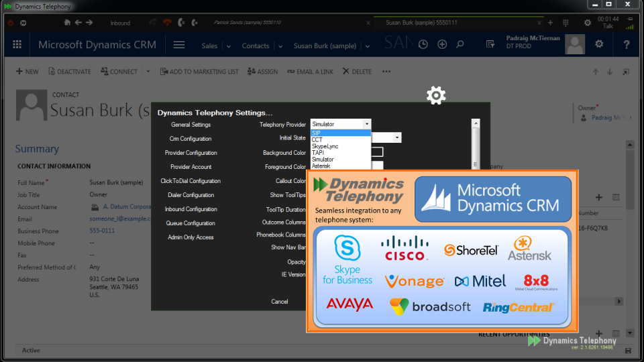
Task: Click DELETE in the command bar
Action: click(x=357, y=72)
